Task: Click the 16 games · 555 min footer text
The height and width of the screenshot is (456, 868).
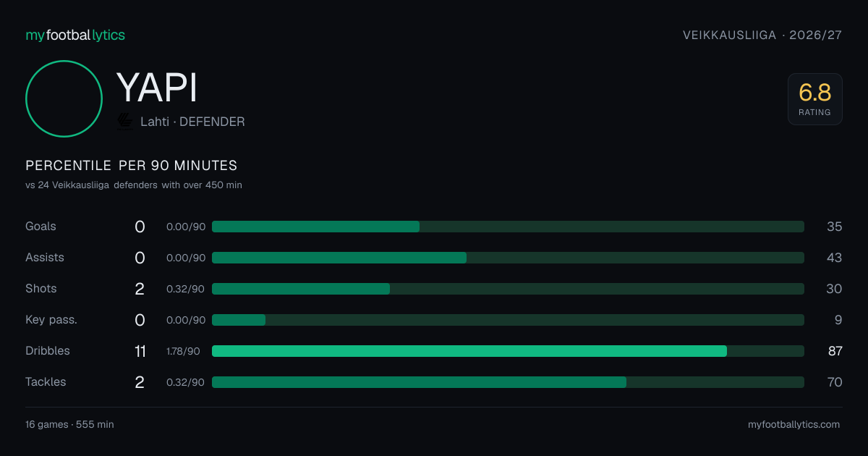Action: click(x=69, y=424)
